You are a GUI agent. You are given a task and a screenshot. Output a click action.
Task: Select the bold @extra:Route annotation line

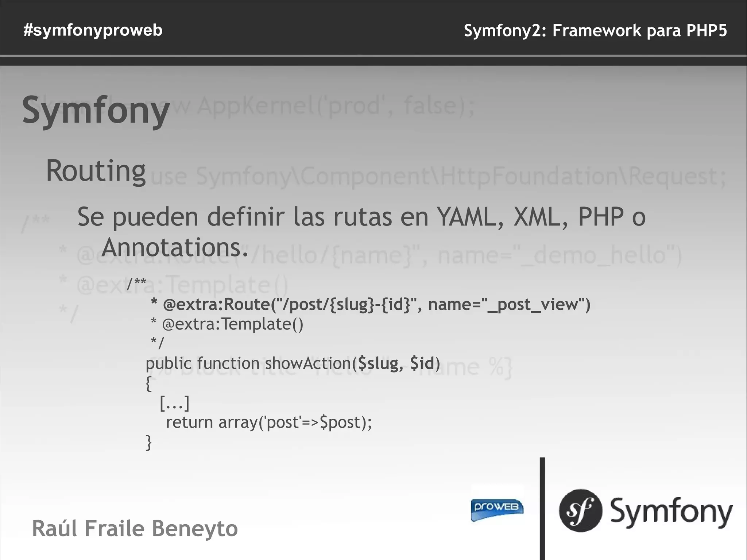click(x=370, y=305)
